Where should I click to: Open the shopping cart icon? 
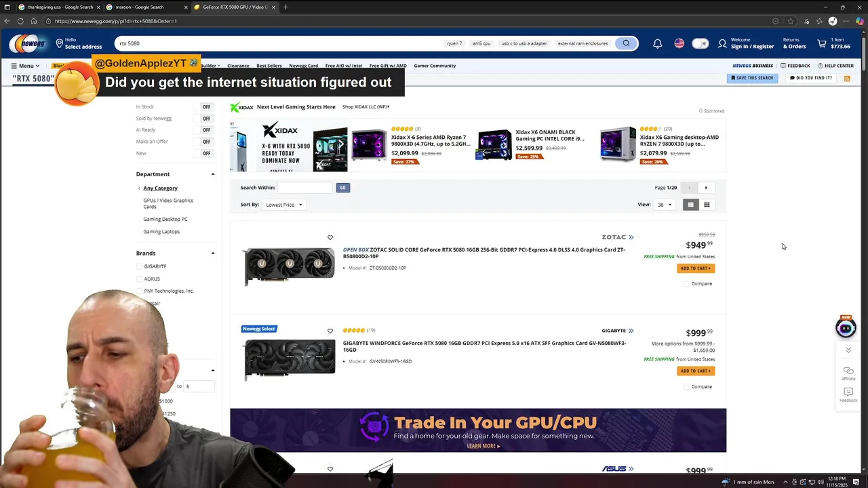[822, 43]
